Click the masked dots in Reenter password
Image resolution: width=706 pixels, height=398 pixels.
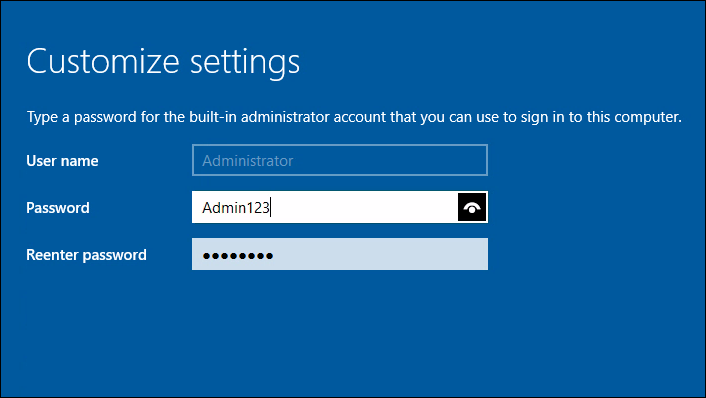(238, 256)
